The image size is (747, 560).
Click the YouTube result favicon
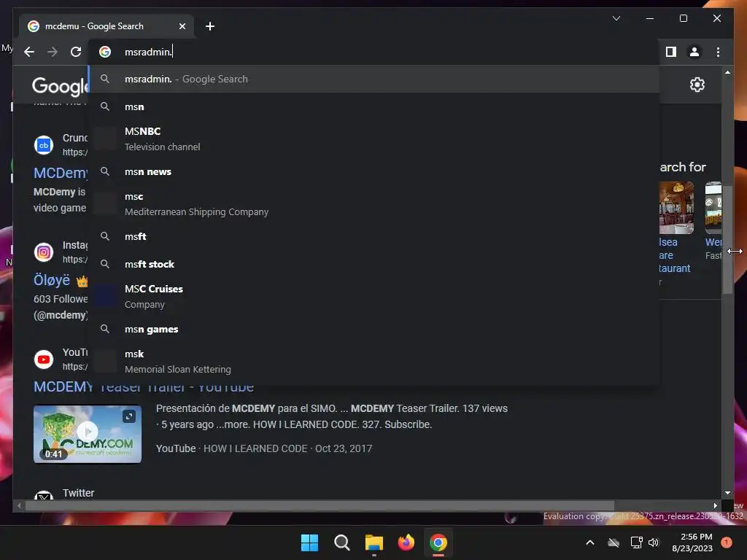[x=44, y=359]
